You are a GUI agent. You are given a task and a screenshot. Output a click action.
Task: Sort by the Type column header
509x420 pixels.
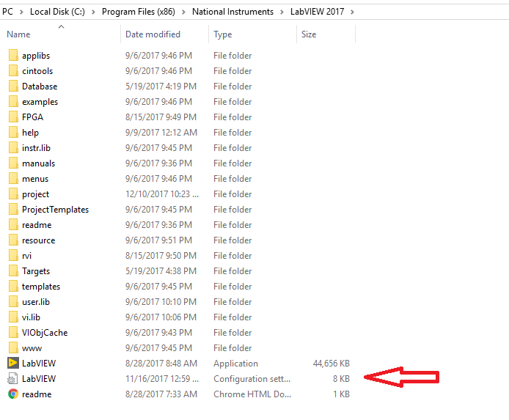point(223,34)
